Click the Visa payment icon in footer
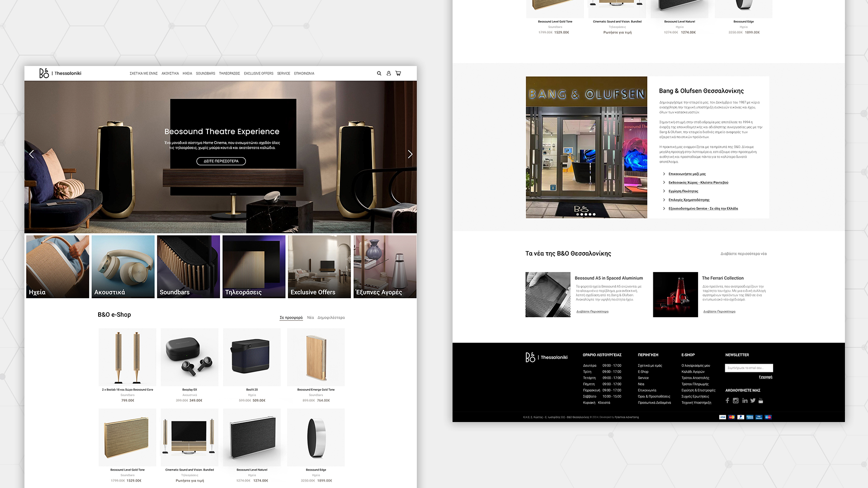The image size is (868, 488). tap(722, 417)
